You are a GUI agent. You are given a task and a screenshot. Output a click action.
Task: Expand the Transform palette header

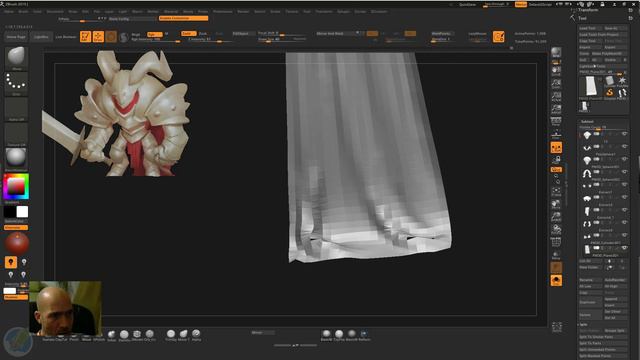tap(588, 10)
